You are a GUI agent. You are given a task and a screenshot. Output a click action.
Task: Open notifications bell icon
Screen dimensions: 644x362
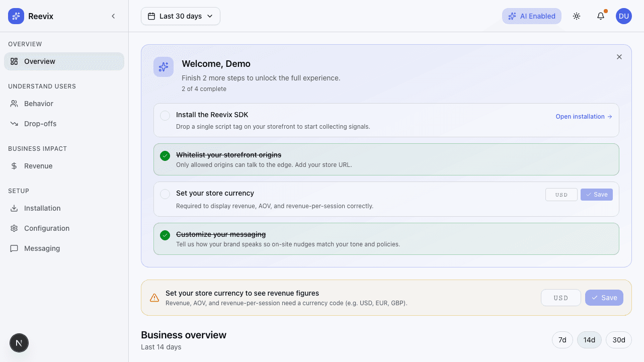pos(601,16)
